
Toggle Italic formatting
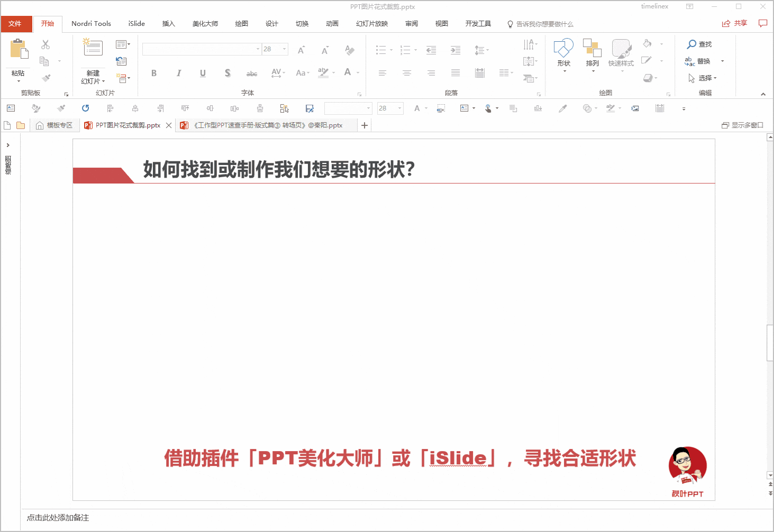[x=179, y=73]
